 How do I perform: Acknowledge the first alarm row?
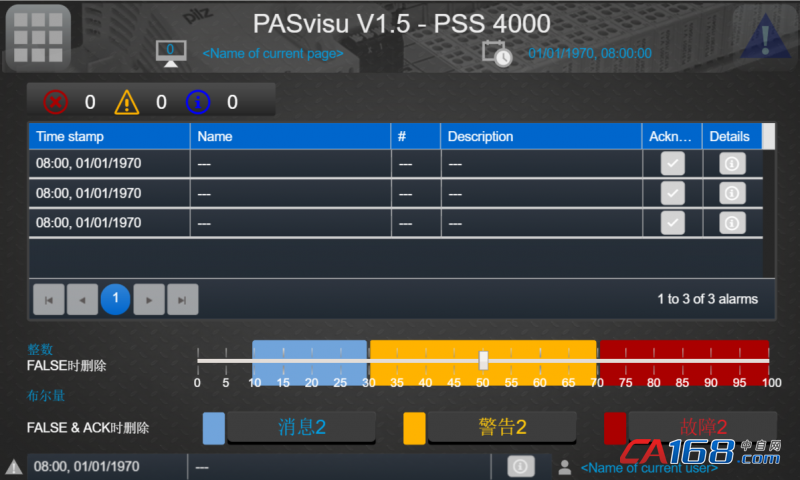point(672,164)
